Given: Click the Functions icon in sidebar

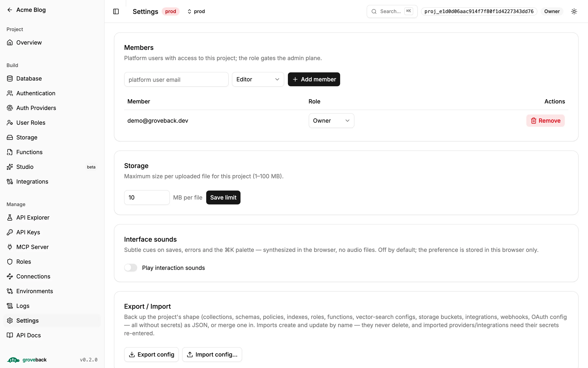Looking at the screenshot, I should point(10,152).
